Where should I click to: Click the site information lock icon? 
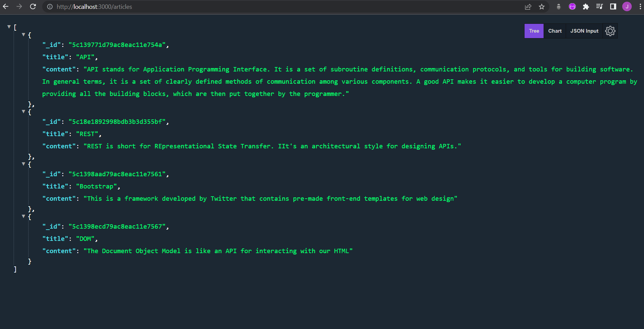tap(50, 6)
